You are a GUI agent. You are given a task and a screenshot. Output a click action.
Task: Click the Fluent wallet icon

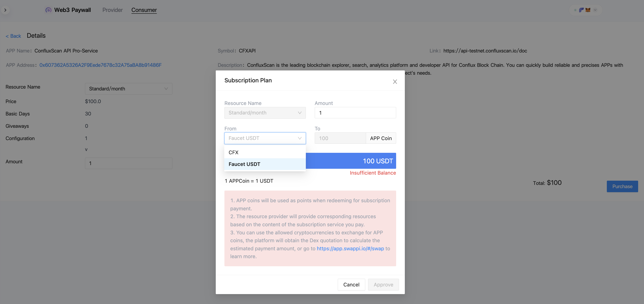tap(581, 10)
